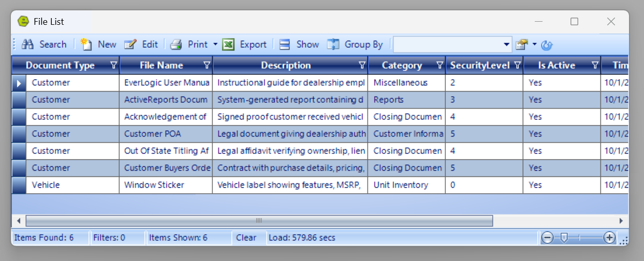644x261 pixels.
Task: Click the horizontal scrollbar right arrow
Action: click(x=621, y=221)
